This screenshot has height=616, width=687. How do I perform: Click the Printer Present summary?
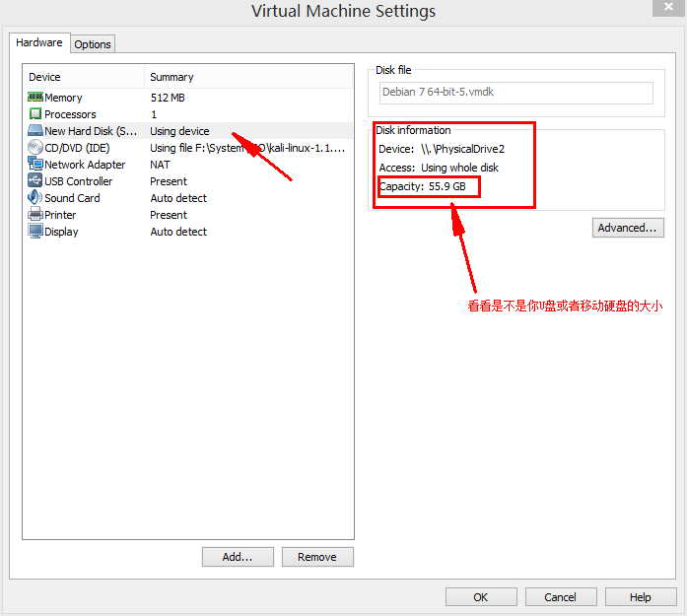coord(169,215)
